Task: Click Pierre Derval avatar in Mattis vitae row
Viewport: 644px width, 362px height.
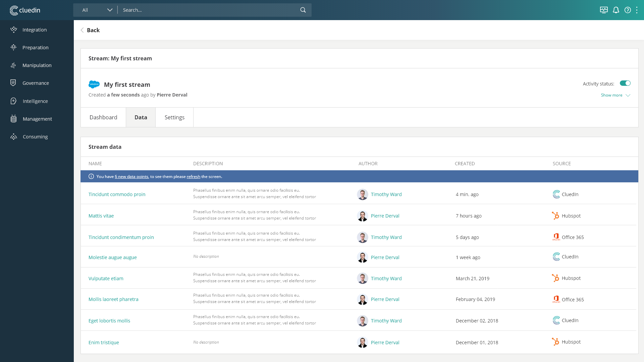Action: tap(362, 216)
